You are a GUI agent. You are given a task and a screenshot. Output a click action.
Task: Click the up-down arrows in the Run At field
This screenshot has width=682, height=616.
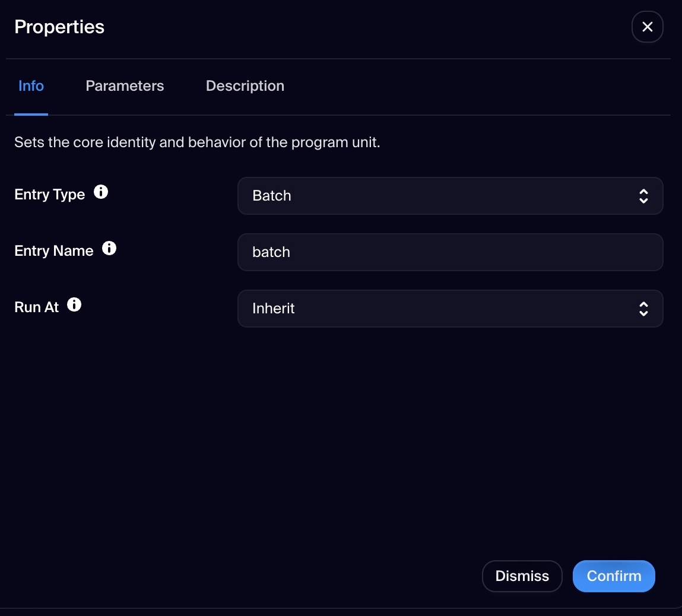point(643,309)
